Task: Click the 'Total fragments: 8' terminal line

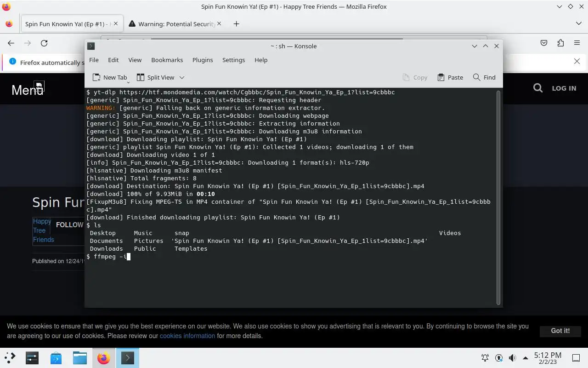Action: pos(141,178)
